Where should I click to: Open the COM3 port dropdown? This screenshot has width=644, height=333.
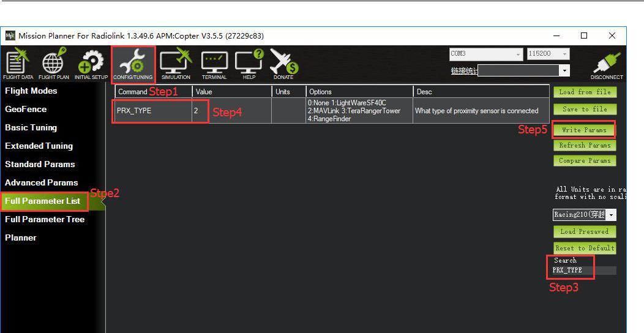[x=486, y=54]
